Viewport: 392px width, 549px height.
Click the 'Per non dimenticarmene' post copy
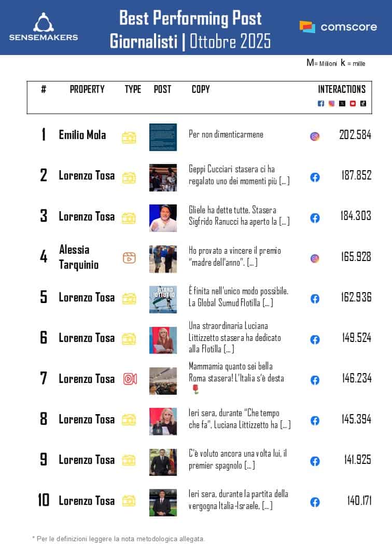point(226,134)
